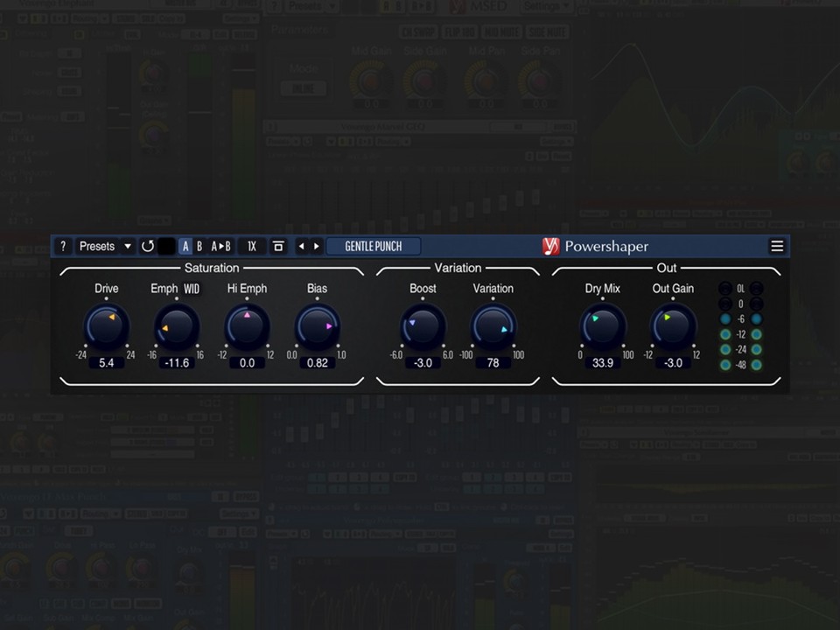Toggle the WID emphasis mode
Viewport: 840px width, 630px height.
pos(192,290)
